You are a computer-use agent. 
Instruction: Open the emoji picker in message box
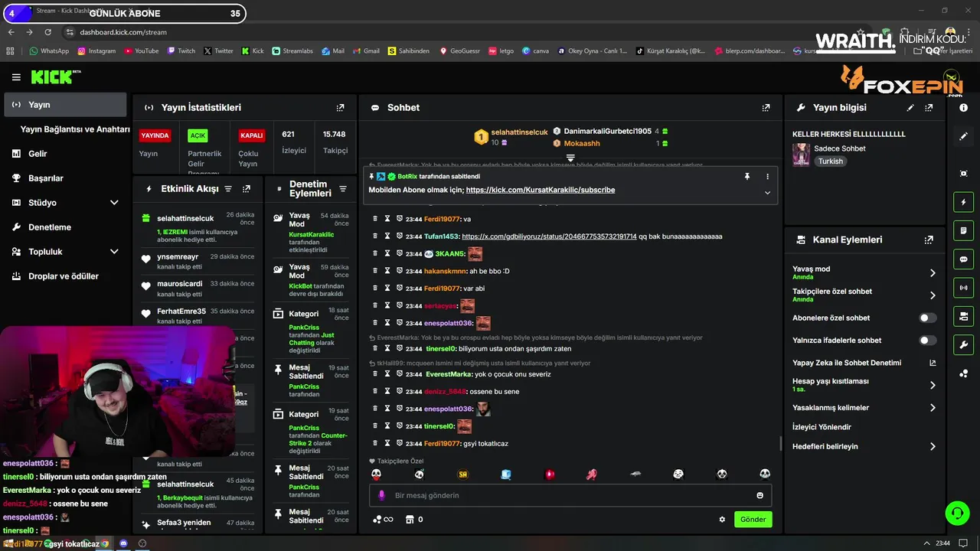coord(759,495)
